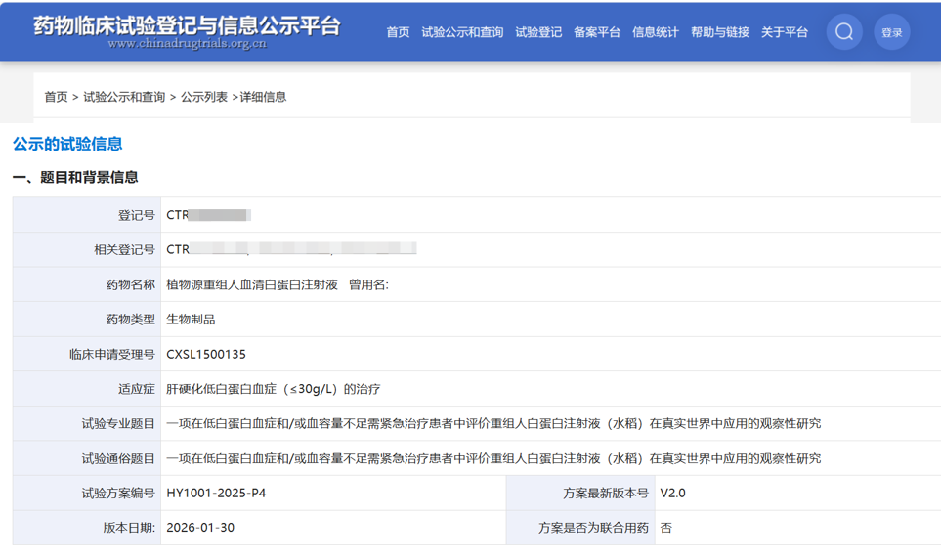This screenshot has height=560, width=941.
Task: Click the protocol number HY1001-2025-P4
Action: (x=216, y=493)
